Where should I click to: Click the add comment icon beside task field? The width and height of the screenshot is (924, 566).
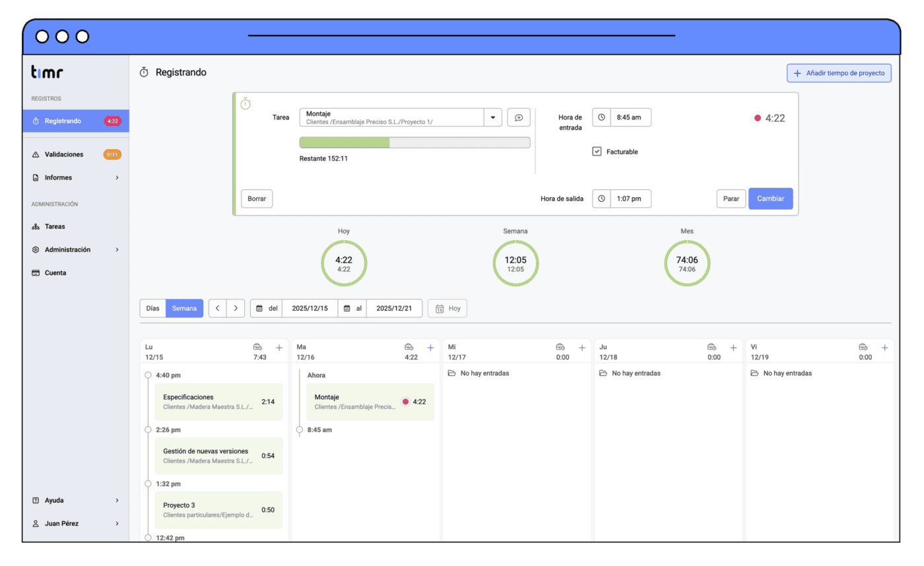click(x=519, y=117)
